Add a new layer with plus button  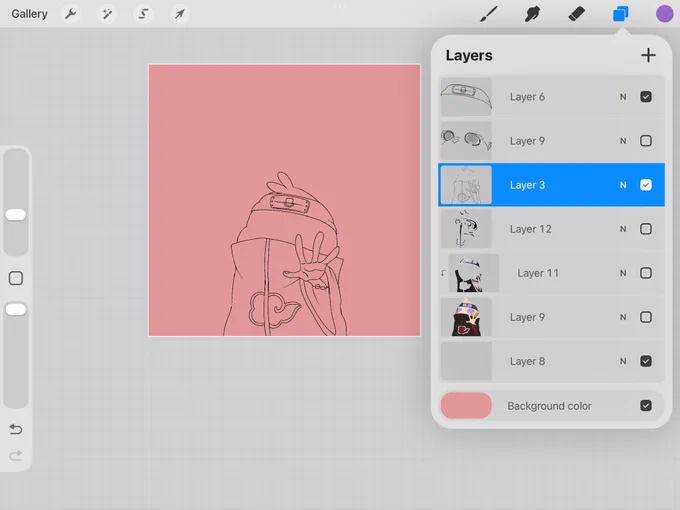(648, 56)
